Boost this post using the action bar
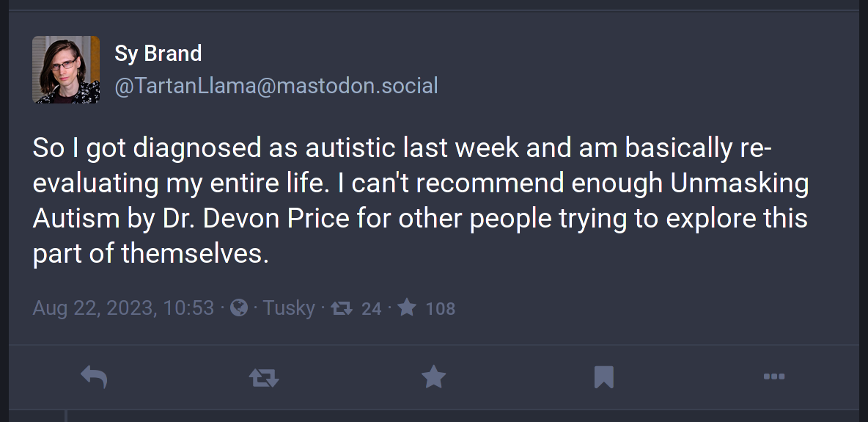The image size is (868, 422). [264, 378]
